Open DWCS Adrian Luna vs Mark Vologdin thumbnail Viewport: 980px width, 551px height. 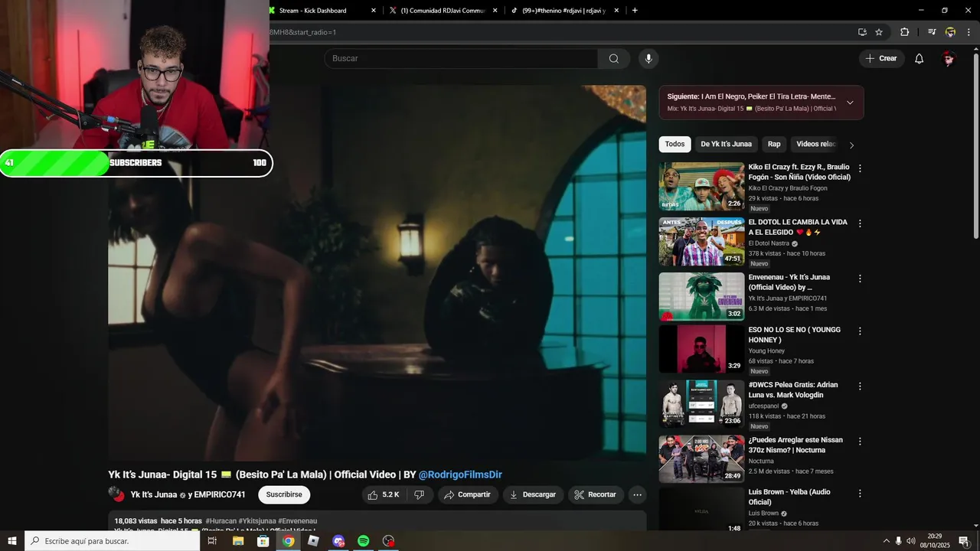(701, 405)
